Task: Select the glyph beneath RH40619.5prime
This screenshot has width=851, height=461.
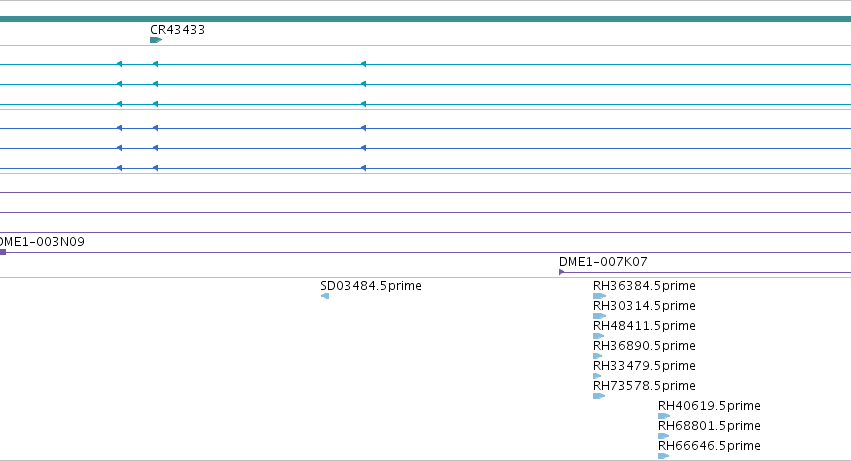Action: (x=664, y=416)
